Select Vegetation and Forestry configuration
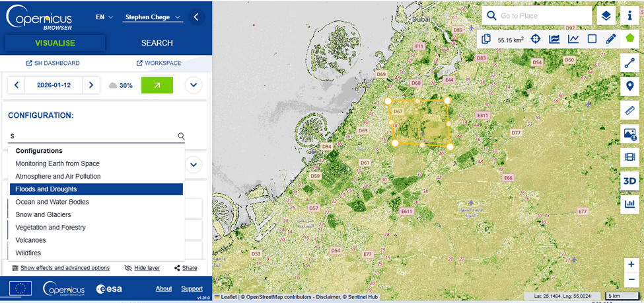 (x=96, y=228)
